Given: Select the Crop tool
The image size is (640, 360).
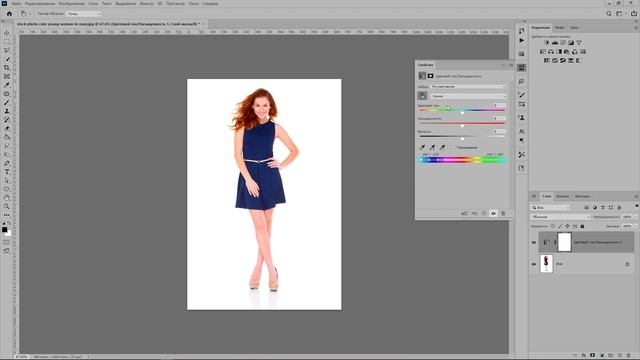Looking at the screenshot, I should [7, 68].
